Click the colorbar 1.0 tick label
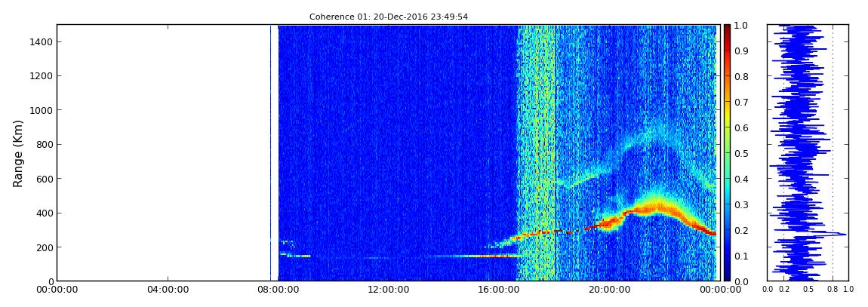Viewport: 868px width, 307px height. (740, 26)
